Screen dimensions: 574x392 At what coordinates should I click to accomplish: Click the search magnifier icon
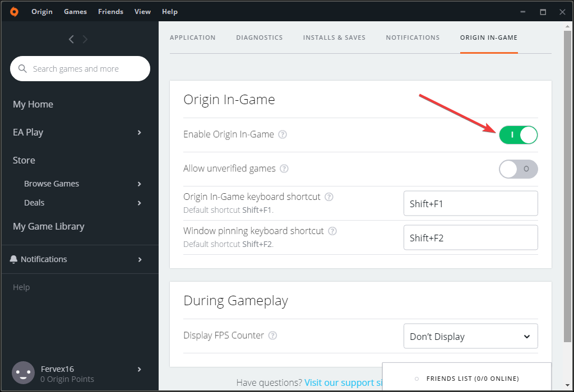22,68
